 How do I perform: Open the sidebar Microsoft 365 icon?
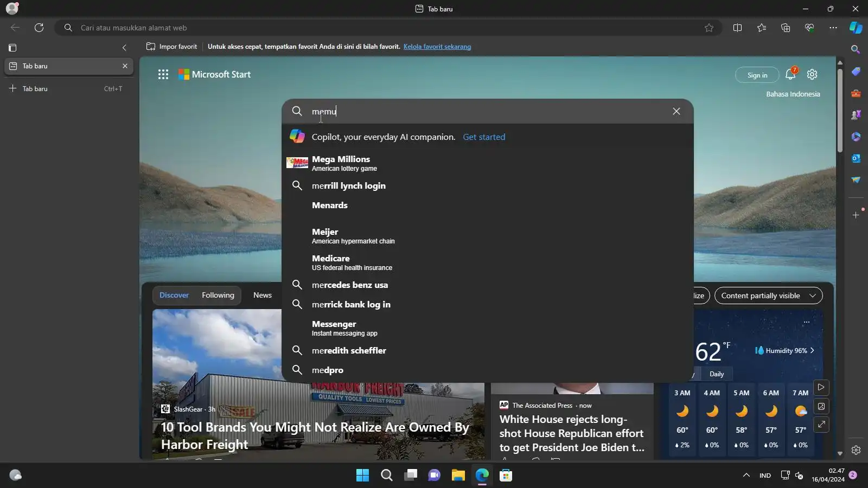[856, 137]
